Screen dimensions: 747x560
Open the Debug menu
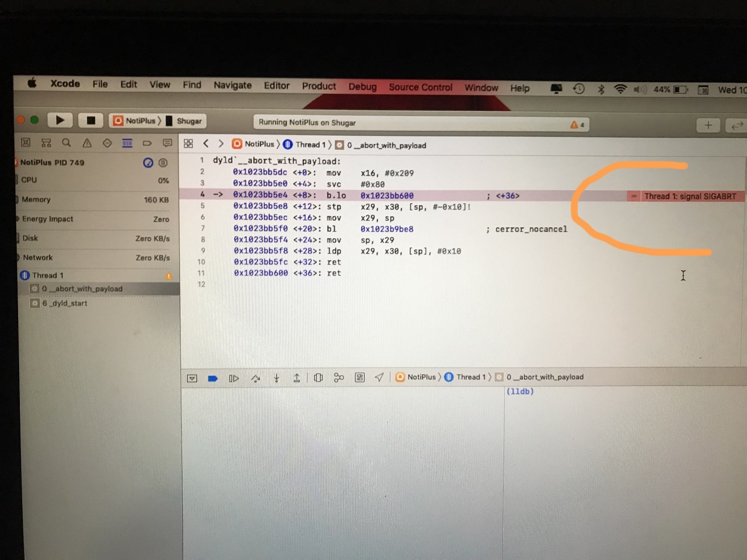tap(362, 86)
